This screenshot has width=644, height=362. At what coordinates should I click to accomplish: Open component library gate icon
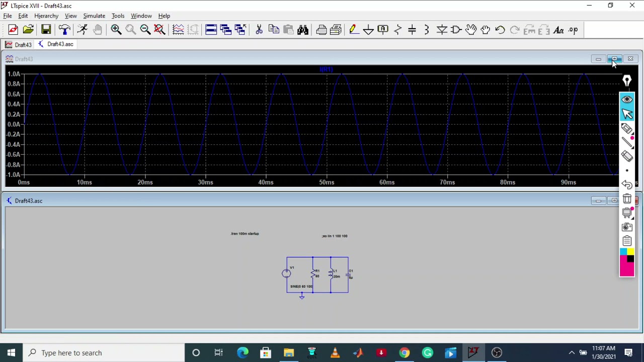(456, 30)
